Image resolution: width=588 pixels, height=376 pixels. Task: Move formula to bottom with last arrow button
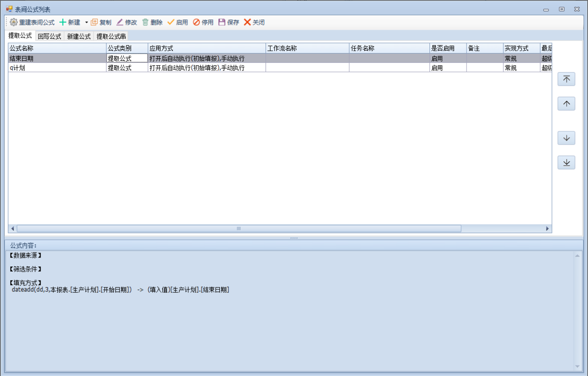566,162
